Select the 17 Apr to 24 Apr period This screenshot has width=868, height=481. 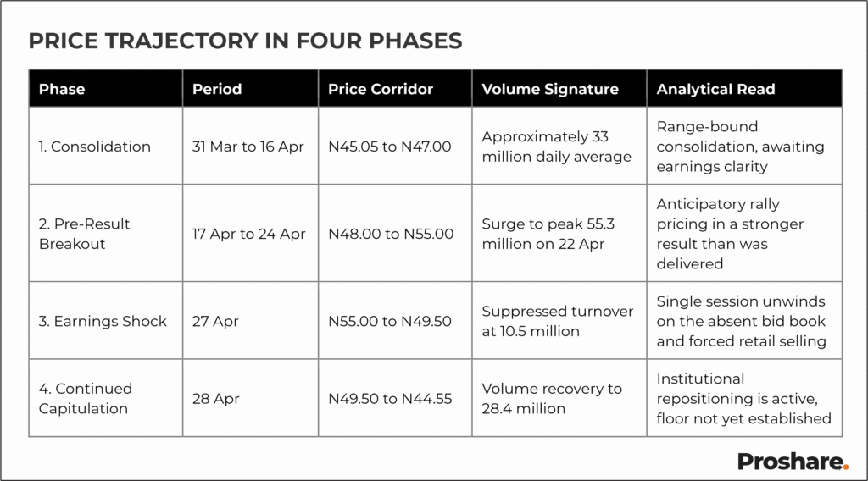click(248, 234)
